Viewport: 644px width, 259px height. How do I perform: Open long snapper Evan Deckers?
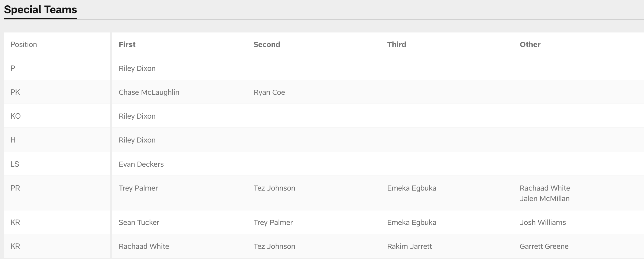click(141, 164)
